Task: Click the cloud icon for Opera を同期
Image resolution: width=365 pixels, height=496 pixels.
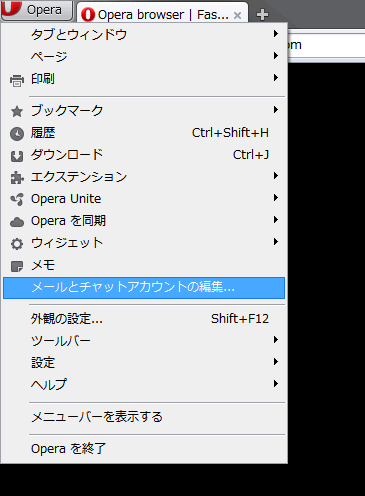Action: (x=17, y=222)
